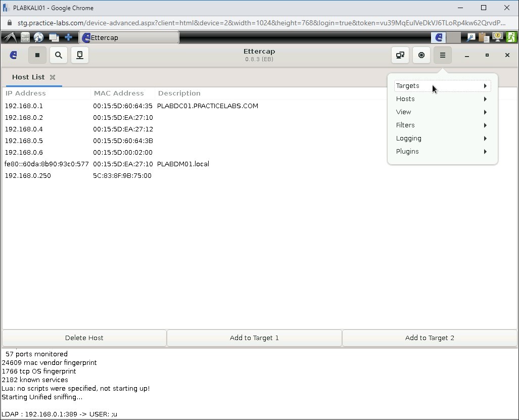The image size is (519, 420).
Task: Click the target selection circle icon
Action: tap(421, 55)
